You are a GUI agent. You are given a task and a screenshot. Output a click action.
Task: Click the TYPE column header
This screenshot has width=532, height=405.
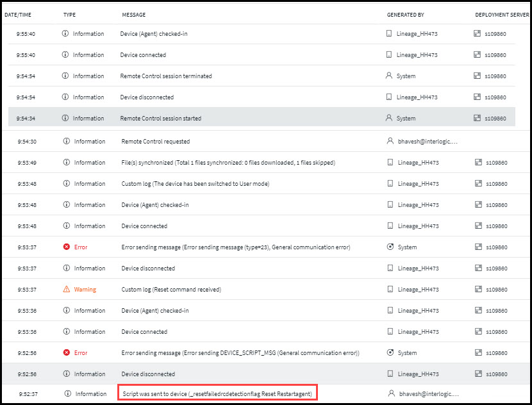tap(70, 15)
